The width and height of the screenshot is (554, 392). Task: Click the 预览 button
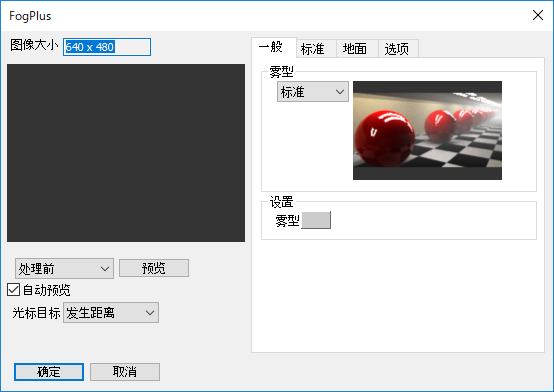pyautogui.click(x=154, y=268)
